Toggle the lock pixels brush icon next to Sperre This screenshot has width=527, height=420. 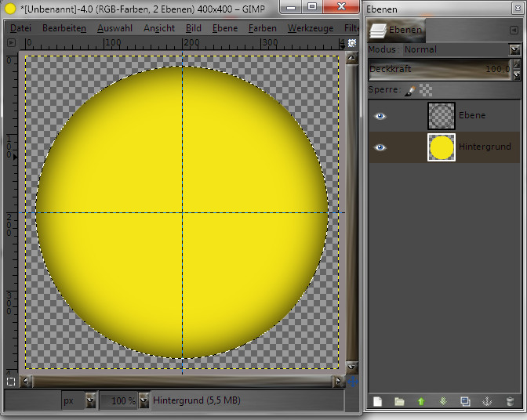(409, 90)
